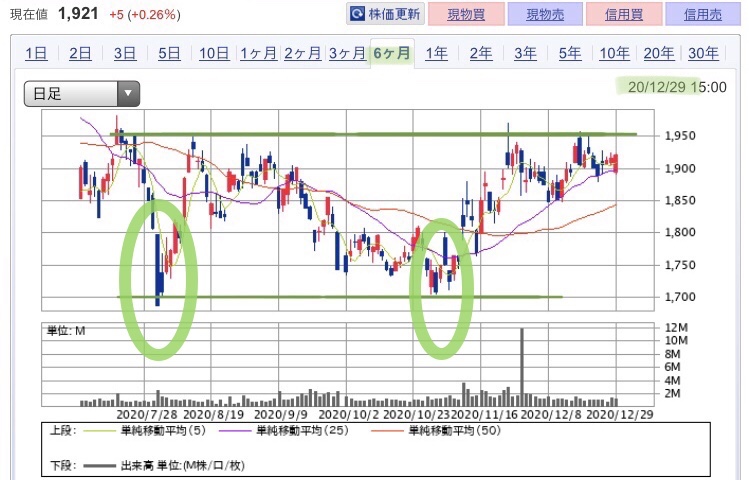This screenshot has height=480, width=749.
Task: Click the 単純移動平均(25) legend entry
Action: tap(284, 431)
